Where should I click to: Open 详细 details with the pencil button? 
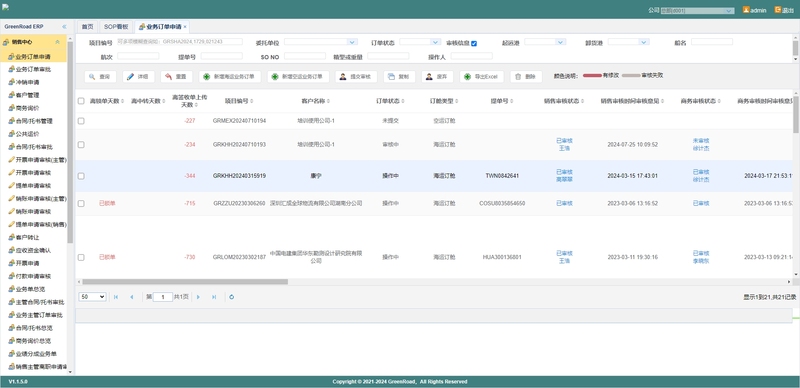coord(138,77)
